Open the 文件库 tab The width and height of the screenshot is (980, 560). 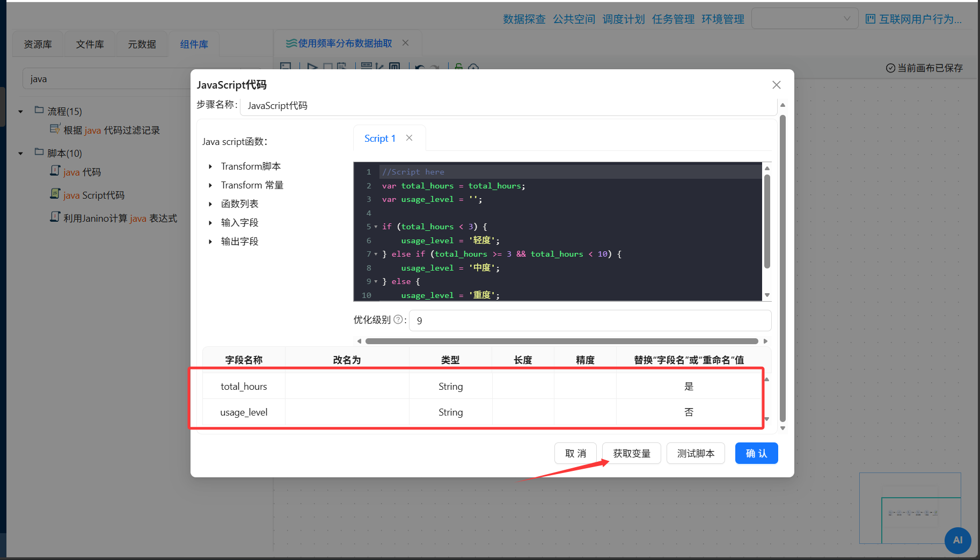coord(90,44)
